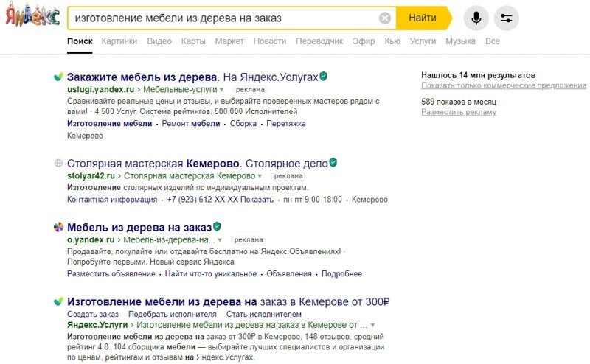Screen dimensions: 590x364
Task: Open the Перетяжка sitelink
Action: (286, 123)
